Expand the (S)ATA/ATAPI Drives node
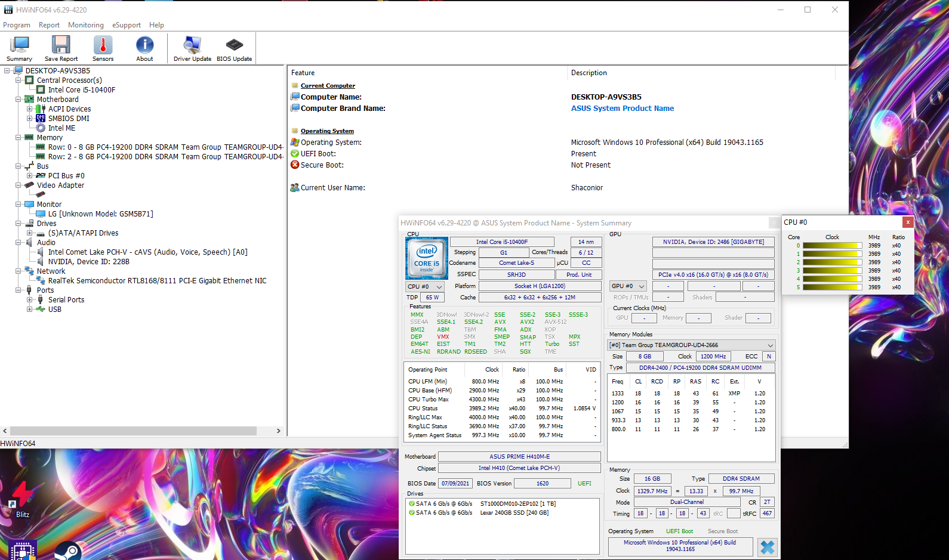The image size is (949, 560). click(29, 233)
